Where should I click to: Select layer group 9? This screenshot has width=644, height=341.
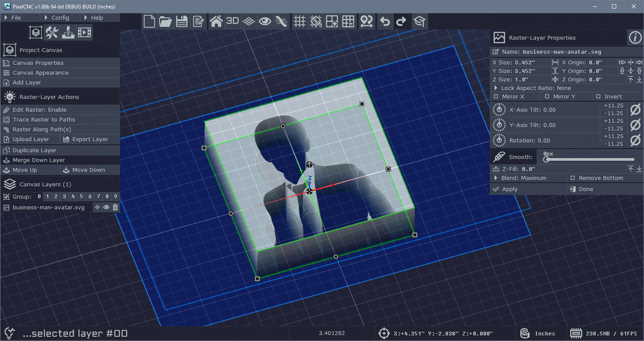click(x=115, y=197)
